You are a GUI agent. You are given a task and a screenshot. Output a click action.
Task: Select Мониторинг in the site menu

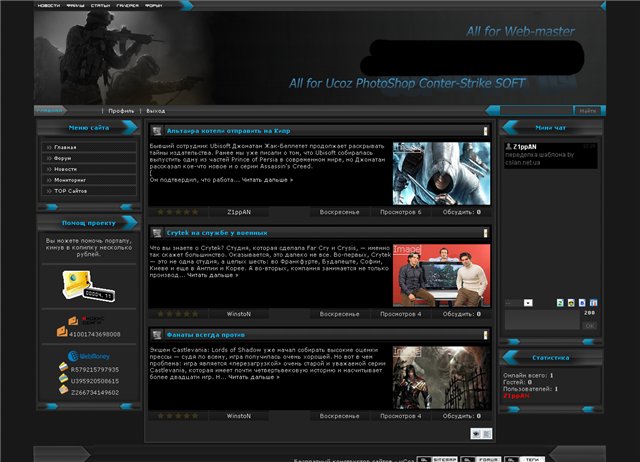(89, 180)
